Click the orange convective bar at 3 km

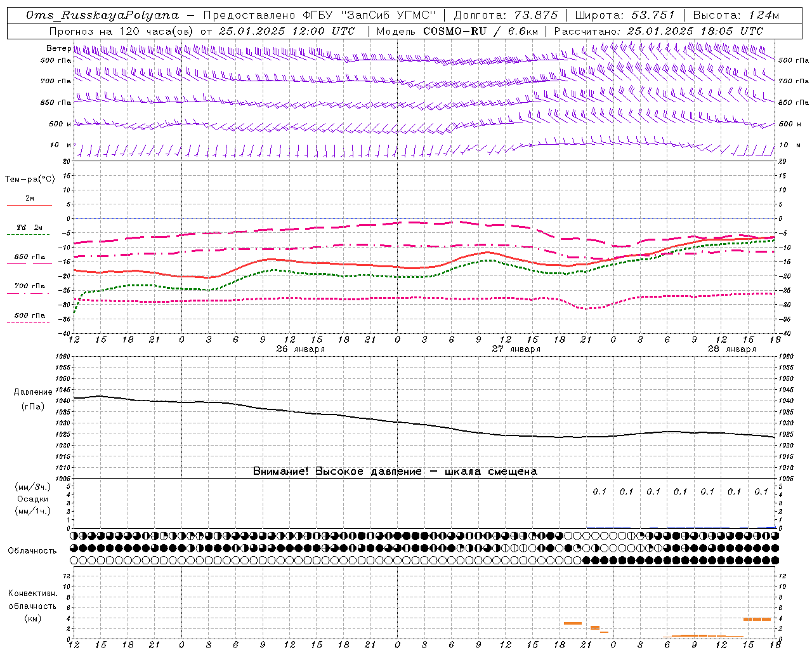tap(573, 623)
